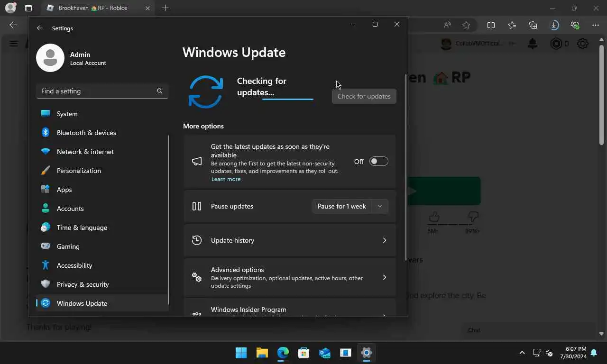Click the Check for updates button
The image size is (607, 364).
[364, 96]
